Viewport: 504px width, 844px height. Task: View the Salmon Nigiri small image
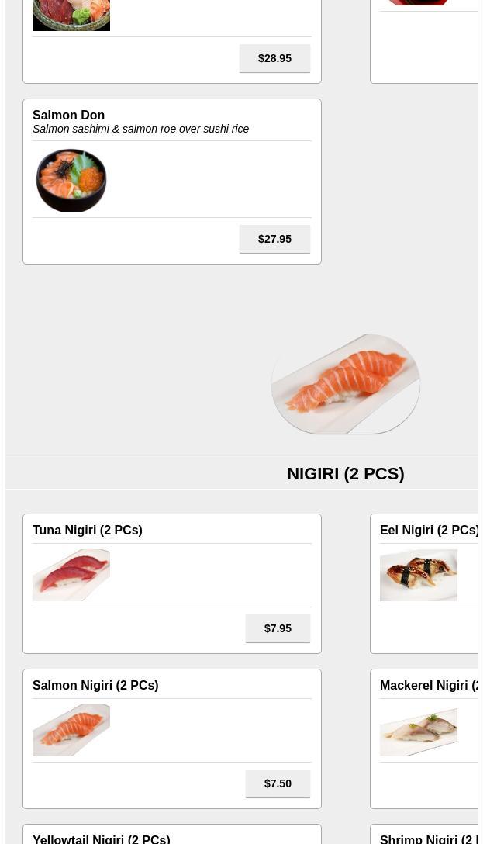[x=71, y=730]
